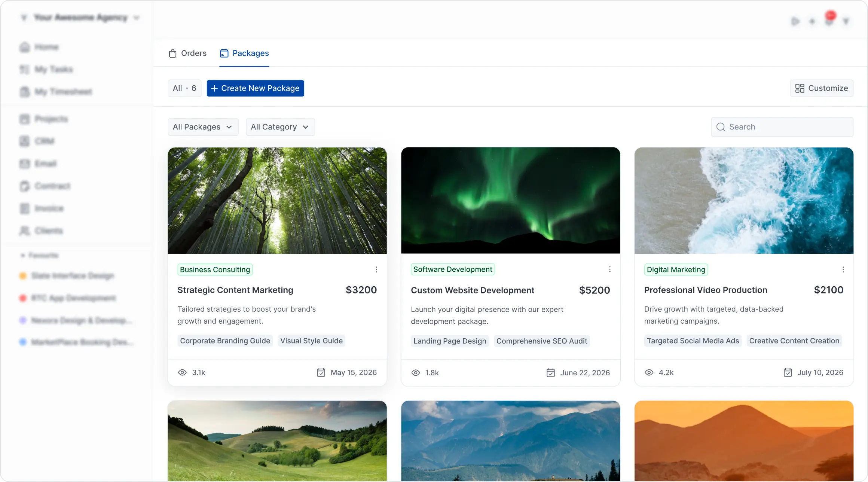The image size is (868, 482).
Task: Expand the All Category dropdown
Action: [280, 127]
